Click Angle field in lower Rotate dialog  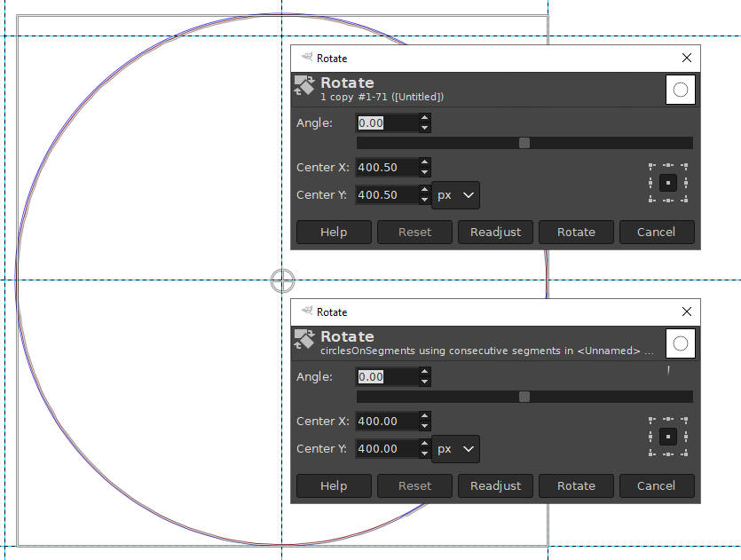click(x=387, y=377)
